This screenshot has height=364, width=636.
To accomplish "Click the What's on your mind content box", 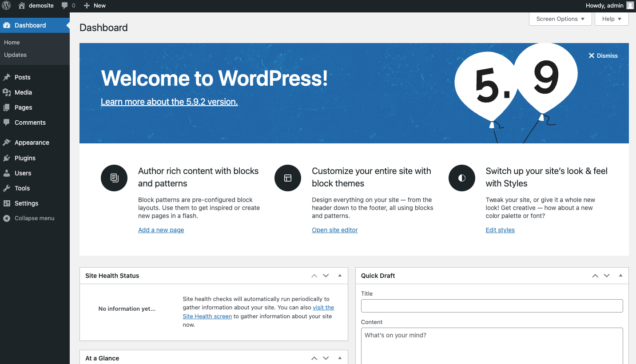I will point(492,346).
